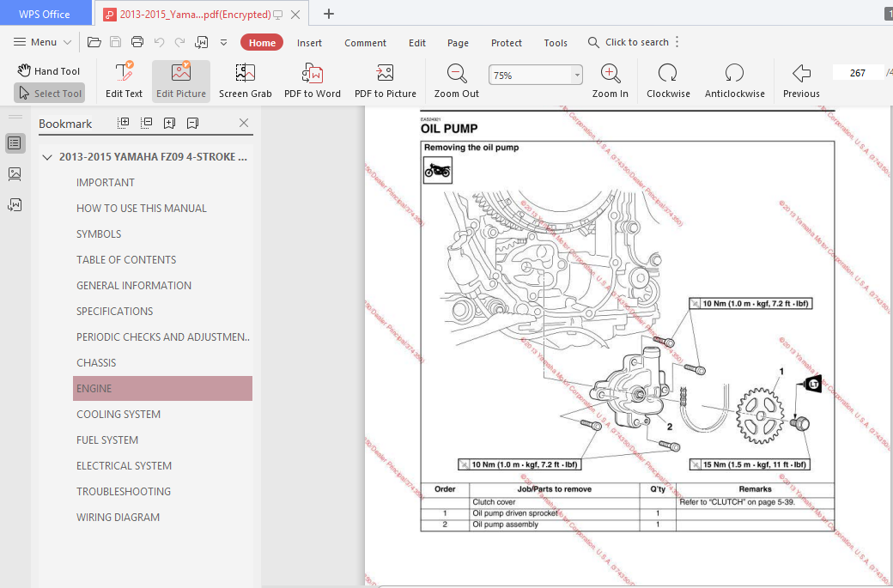Click the Edit Text tool

tap(124, 82)
